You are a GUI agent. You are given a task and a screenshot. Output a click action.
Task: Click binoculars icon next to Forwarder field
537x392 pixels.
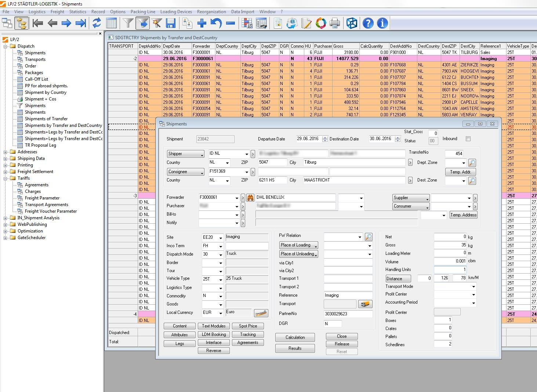point(250,198)
